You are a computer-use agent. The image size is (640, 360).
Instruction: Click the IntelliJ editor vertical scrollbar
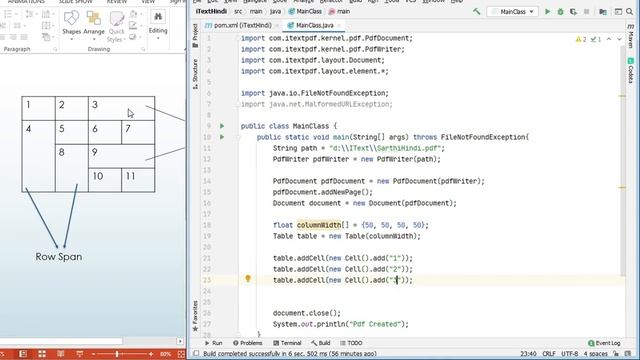coord(622,161)
